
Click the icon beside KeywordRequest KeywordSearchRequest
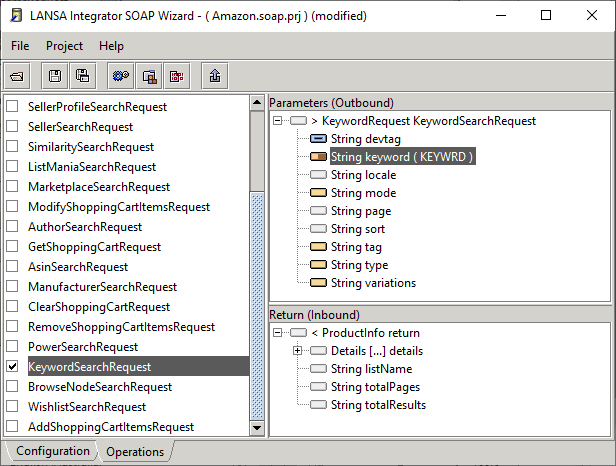[298, 121]
